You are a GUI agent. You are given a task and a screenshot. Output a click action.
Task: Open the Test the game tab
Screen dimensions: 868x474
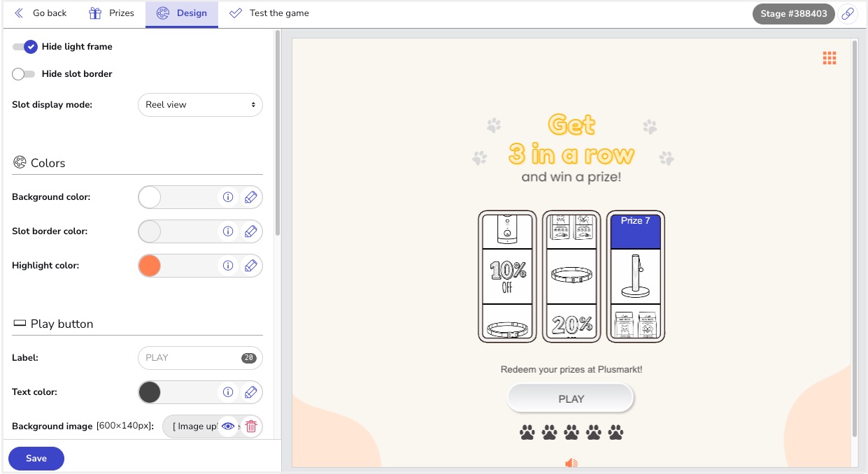coord(269,13)
